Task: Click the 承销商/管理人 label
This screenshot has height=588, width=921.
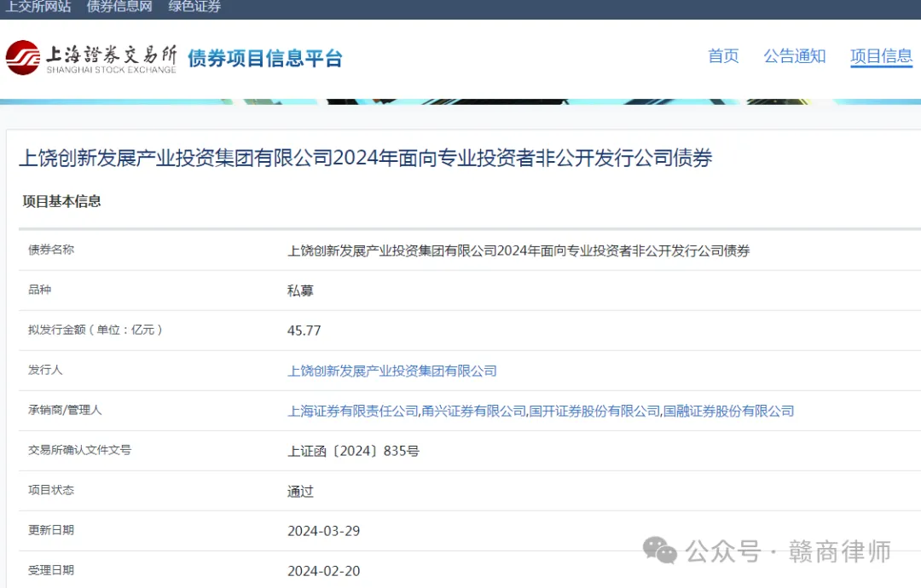Action: coord(65,410)
